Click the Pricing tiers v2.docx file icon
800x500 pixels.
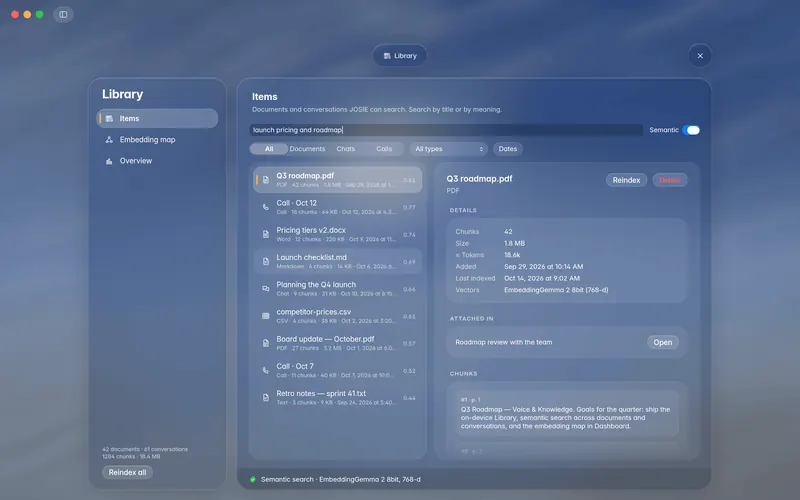pos(266,234)
